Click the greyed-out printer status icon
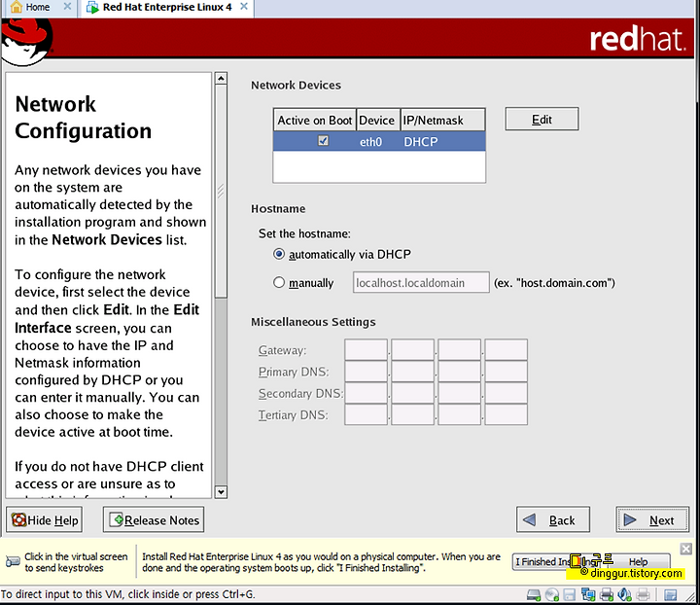700x605 pixels. click(x=643, y=594)
